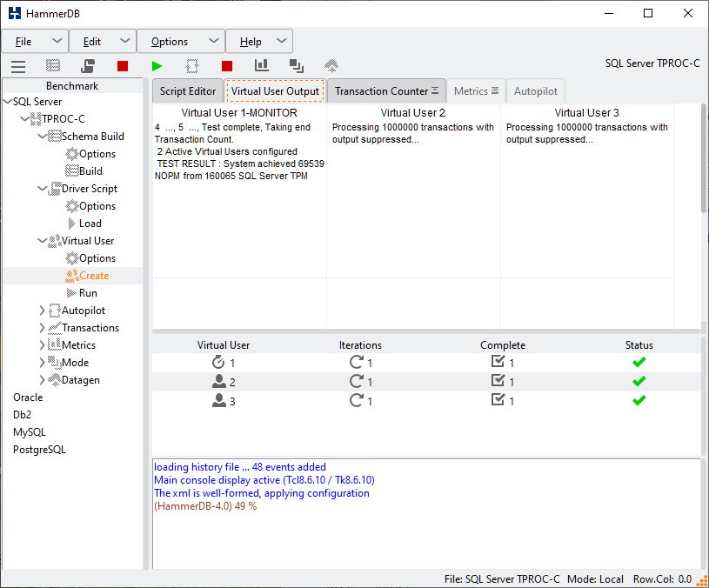Click the 'Mode: Local' status bar entry
The height and width of the screenshot is (588, 709).
tap(595, 579)
